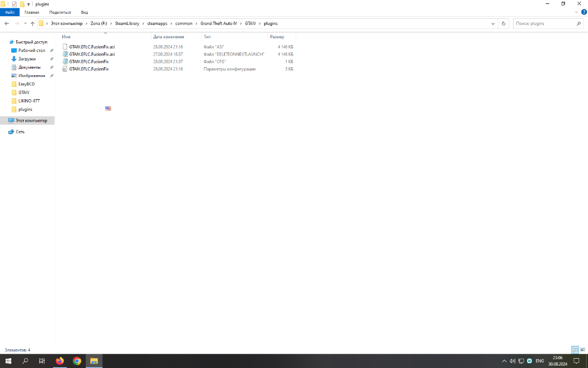The width and height of the screenshot is (588, 368).
Task: Select the GTAIV.EFLC.FusionFix CFG file
Action: pyautogui.click(x=178, y=62)
